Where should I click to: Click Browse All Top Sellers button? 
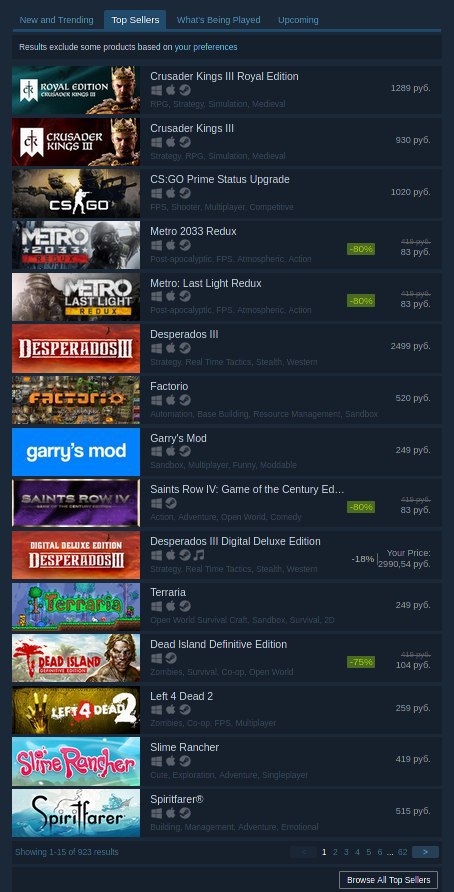pos(389,879)
